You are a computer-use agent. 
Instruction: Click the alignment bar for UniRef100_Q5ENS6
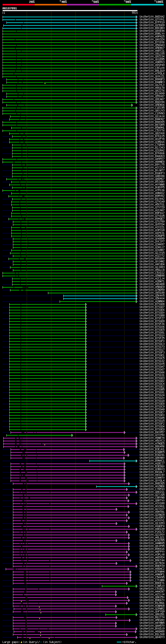70,105
